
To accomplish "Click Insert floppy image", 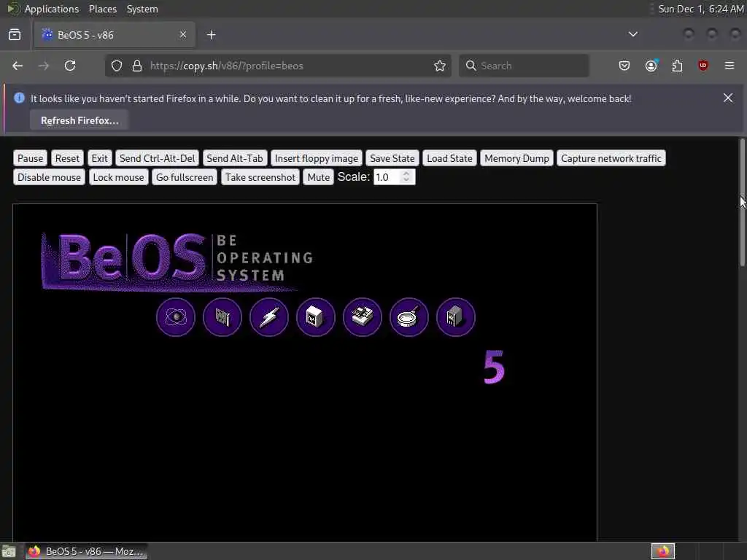I will 317,158.
